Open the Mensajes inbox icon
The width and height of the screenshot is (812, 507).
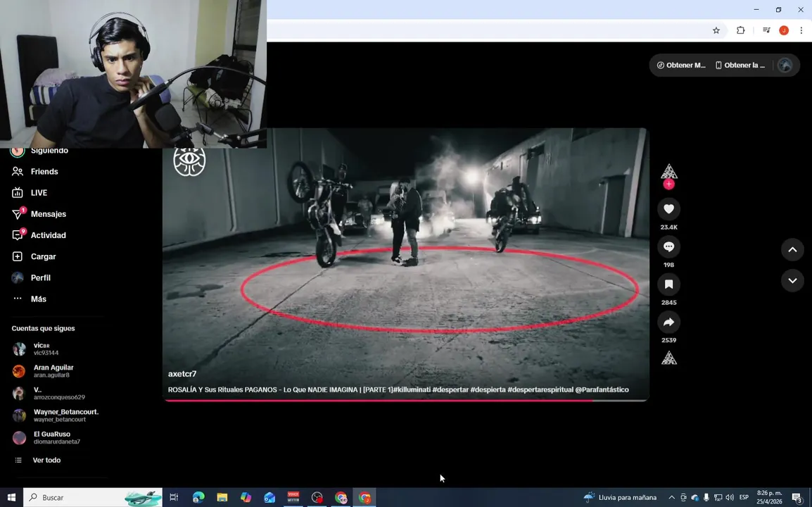(x=17, y=214)
